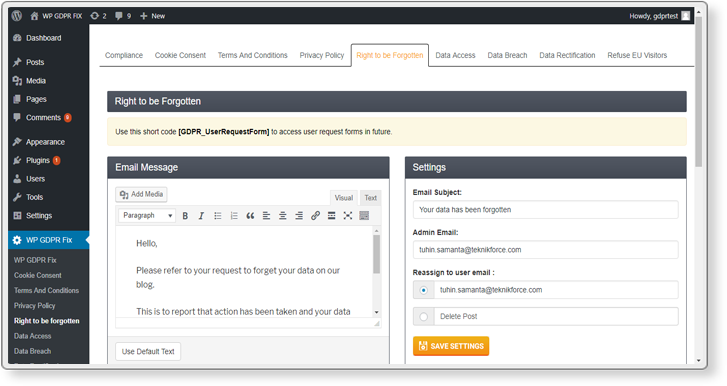Center align text in editor
The width and height of the screenshot is (727, 386).
(282, 216)
